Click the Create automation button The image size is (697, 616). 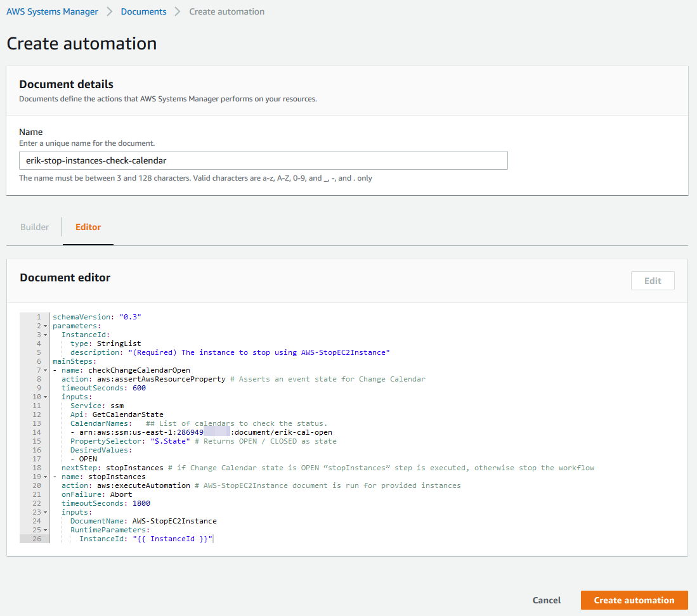point(634,600)
